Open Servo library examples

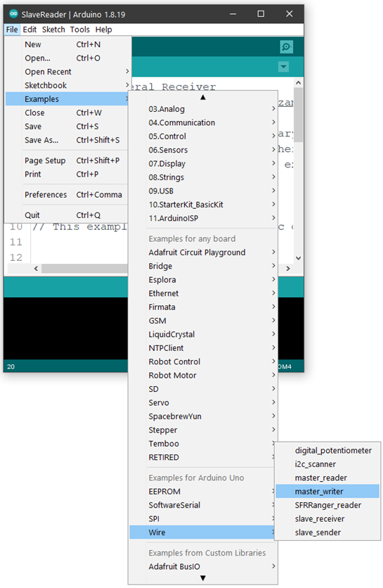click(x=202, y=403)
